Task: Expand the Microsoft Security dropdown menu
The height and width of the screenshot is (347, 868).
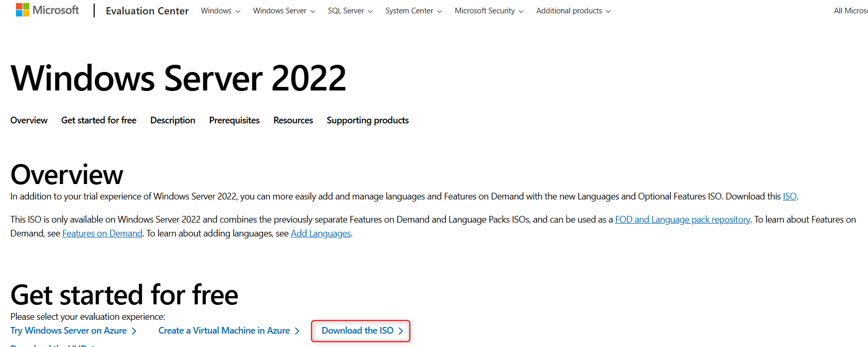Action: (x=489, y=11)
